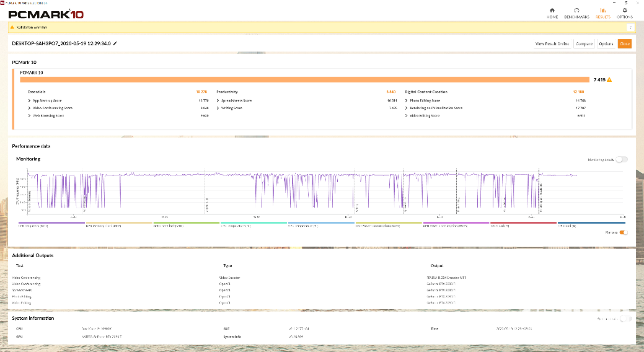Toggle olive CPU power consumption legend swatch
Image resolution: width=644 pixels, height=352 pixels.
click(x=389, y=223)
